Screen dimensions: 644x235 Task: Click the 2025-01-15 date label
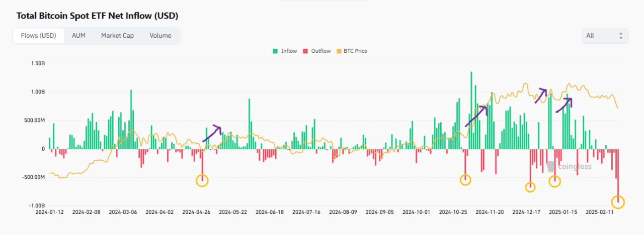[563, 212]
